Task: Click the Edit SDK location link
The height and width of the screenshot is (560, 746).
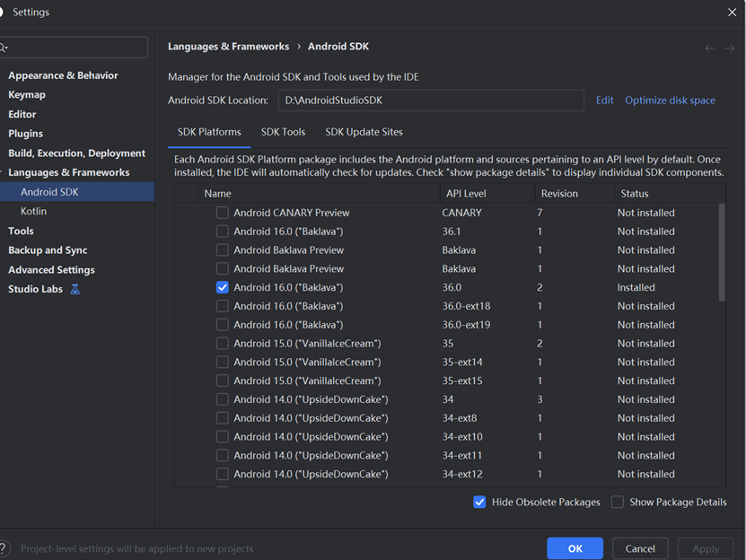Action: coord(604,101)
